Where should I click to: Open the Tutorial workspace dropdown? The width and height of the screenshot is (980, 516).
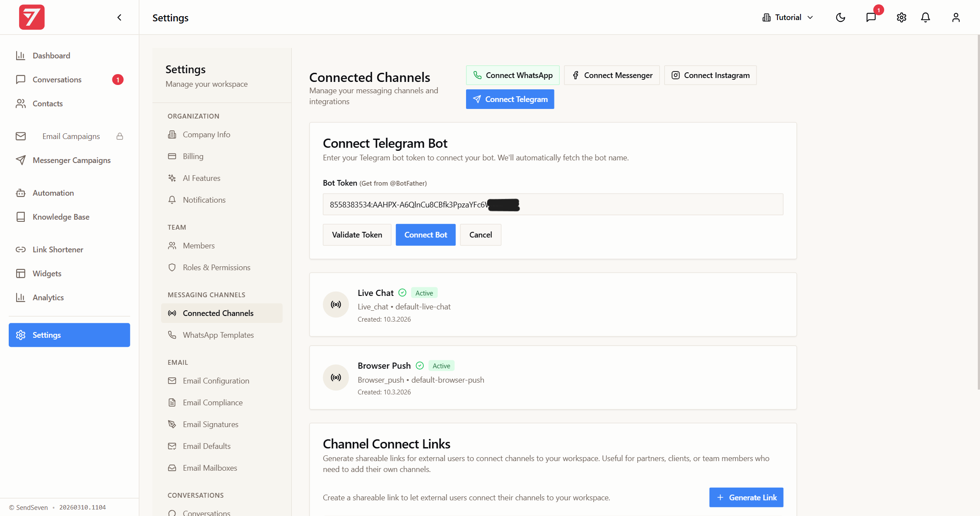[788, 17]
